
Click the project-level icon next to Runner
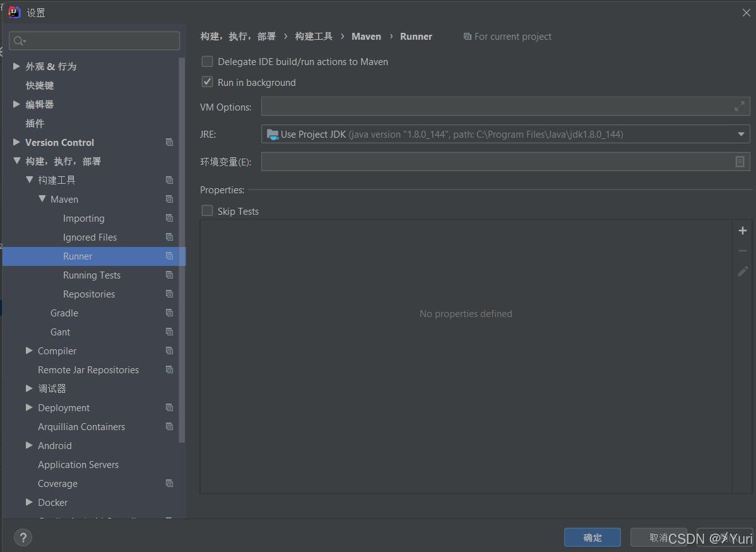coord(168,256)
